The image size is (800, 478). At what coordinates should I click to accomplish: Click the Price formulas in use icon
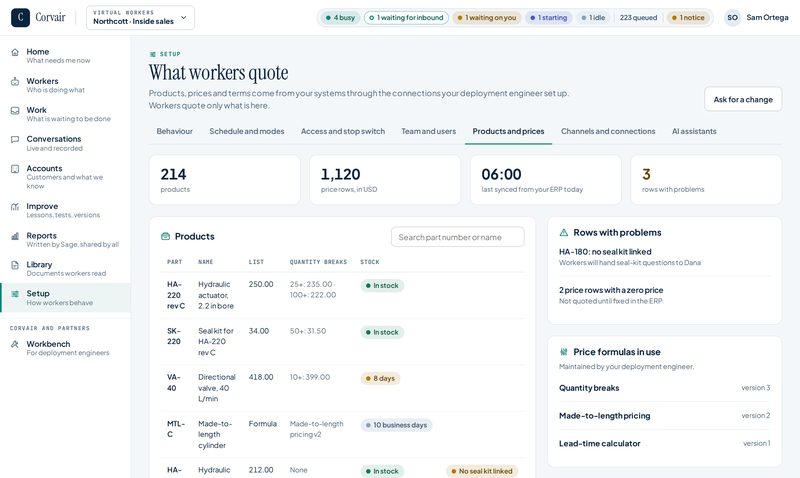[x=564, y=352]
